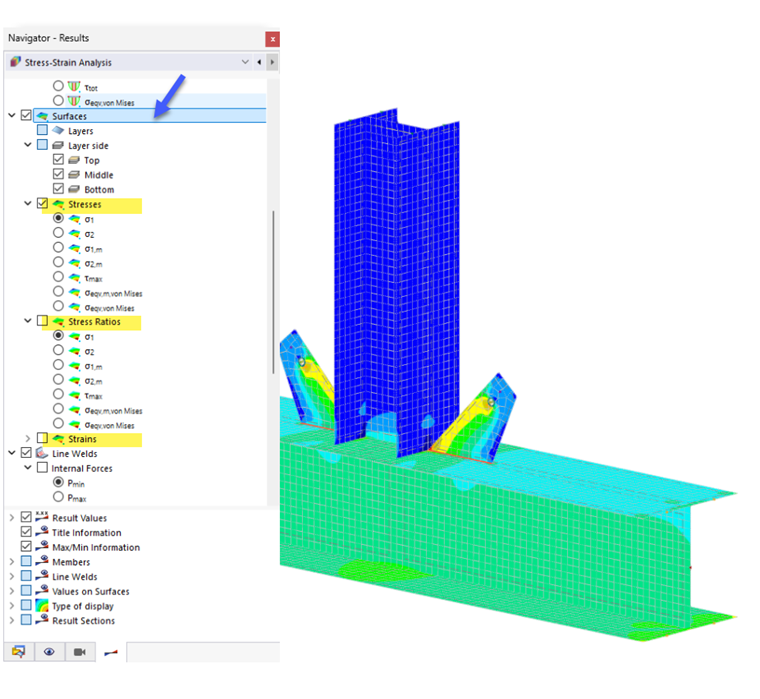The height and width of the screenshot is (699, 760).
Task: Click the Middle layer icon
Action: pos(74,175)
